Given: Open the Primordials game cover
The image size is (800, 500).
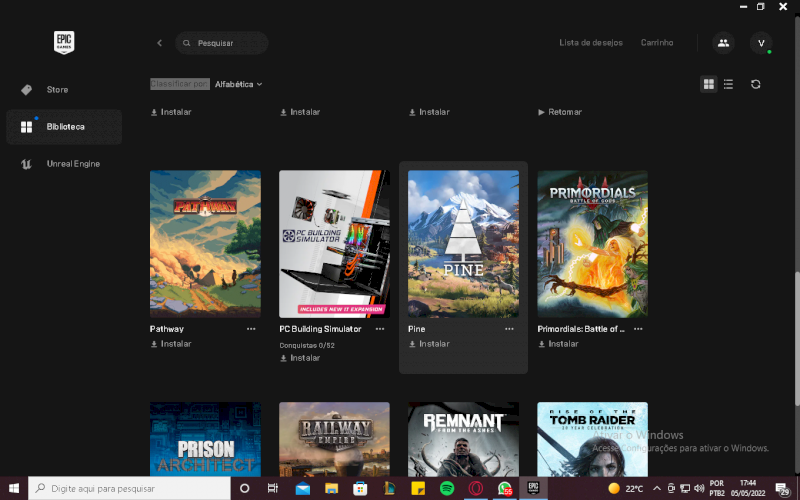Looking at the screenshot, I should coord(592,244).
